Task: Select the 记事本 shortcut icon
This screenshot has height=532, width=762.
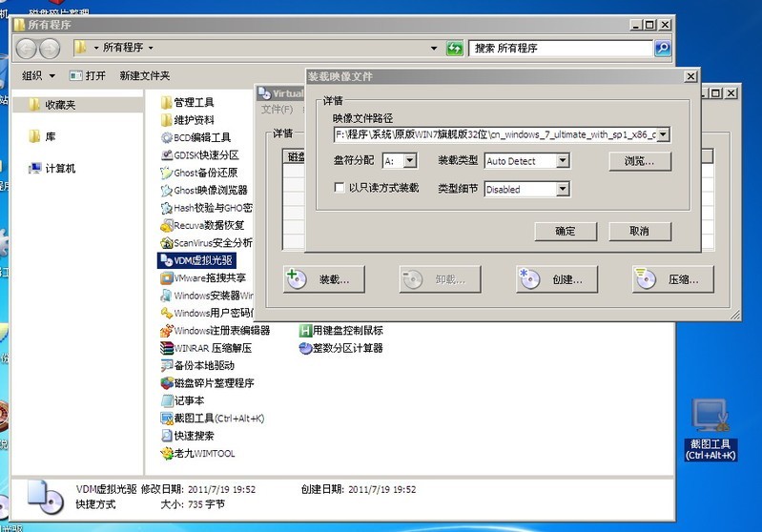Action: point(167,400)
